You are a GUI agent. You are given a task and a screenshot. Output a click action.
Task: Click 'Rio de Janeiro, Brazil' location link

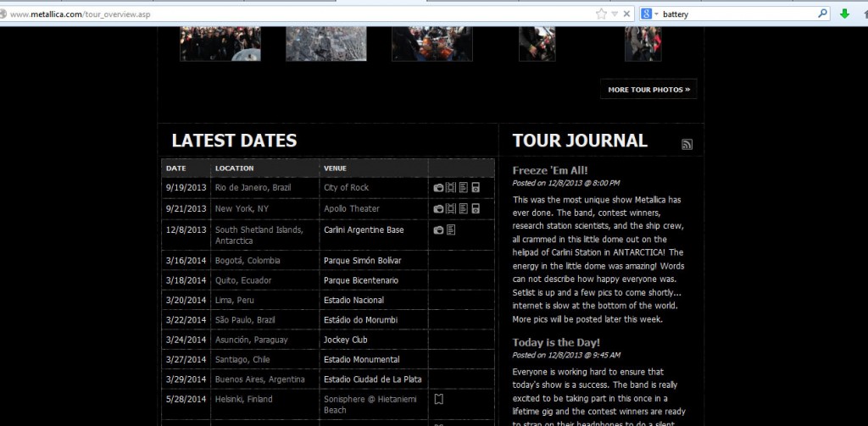(253, 187)
